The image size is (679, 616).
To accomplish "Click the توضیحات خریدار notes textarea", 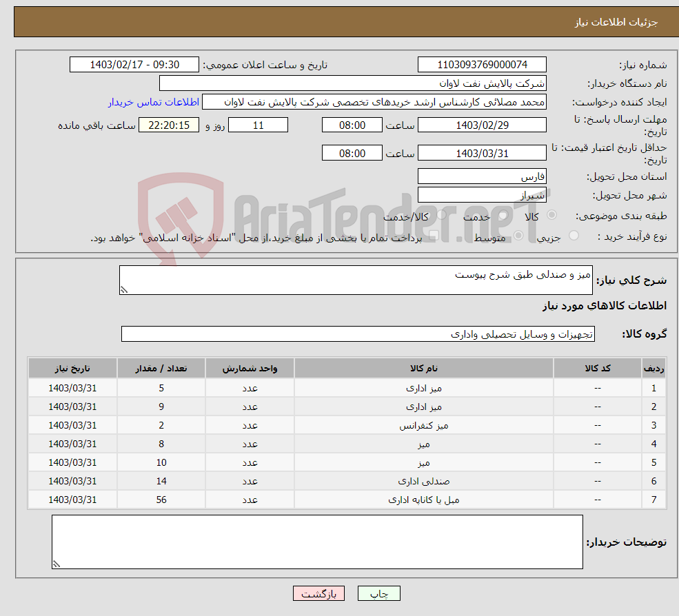I will [317, 542].
